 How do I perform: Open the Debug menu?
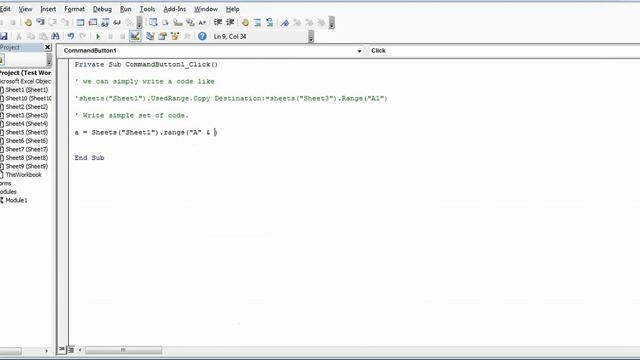tap(102, 9)
